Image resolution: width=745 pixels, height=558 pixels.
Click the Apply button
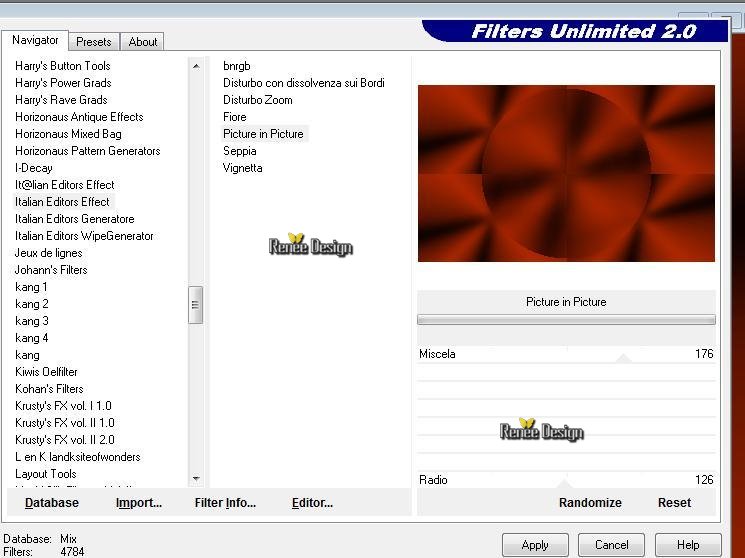(x=535, y=545)
